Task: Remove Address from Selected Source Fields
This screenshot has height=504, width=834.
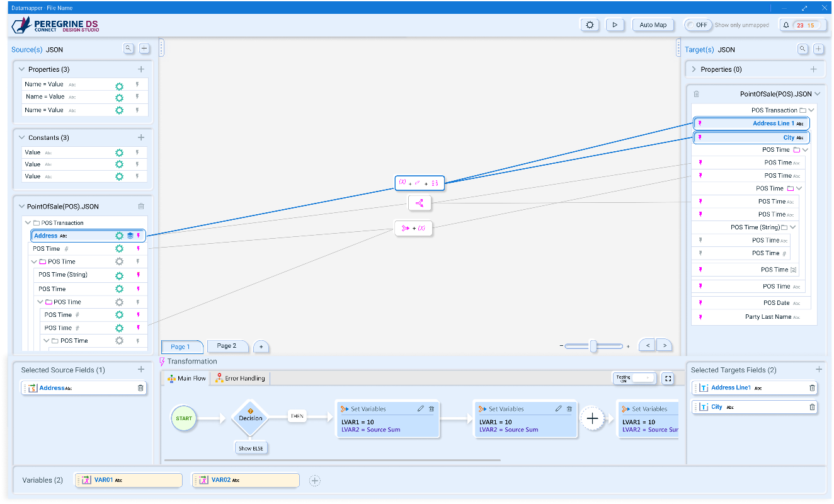Action: (140, 388)
